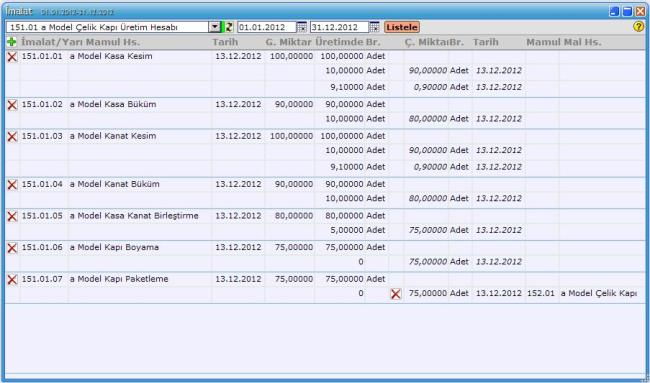This screenshot has width=650, height=383.
Task: Delete the 151.01.03 Kanat Kesim row
Action: point(12,136)
